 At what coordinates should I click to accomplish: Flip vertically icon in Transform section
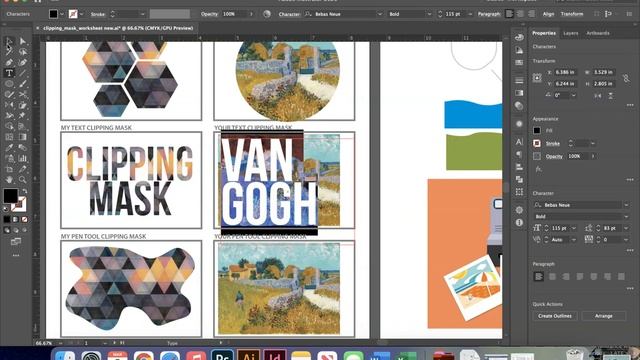pyautogui.click(x=611, y=95)
